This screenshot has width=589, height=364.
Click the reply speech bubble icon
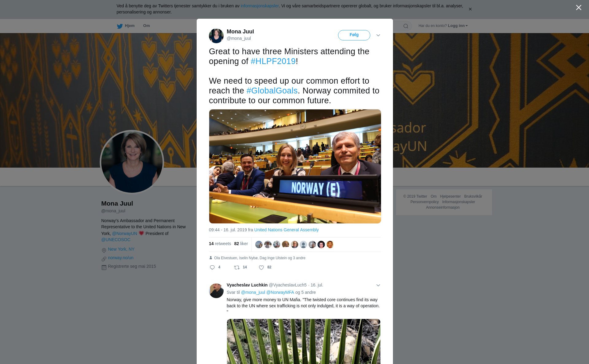coord(212,267)
